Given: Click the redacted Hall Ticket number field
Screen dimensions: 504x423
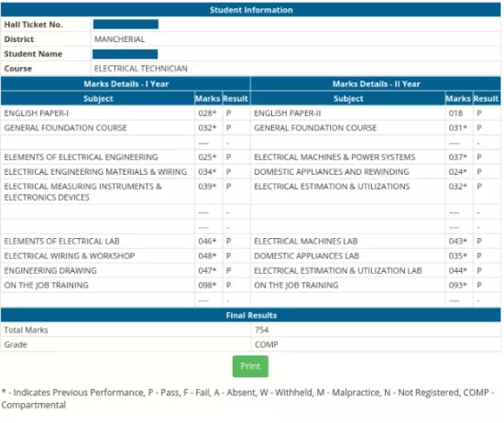Looking at the screenshot, I should pyautogui.click(x=126, y=25).
